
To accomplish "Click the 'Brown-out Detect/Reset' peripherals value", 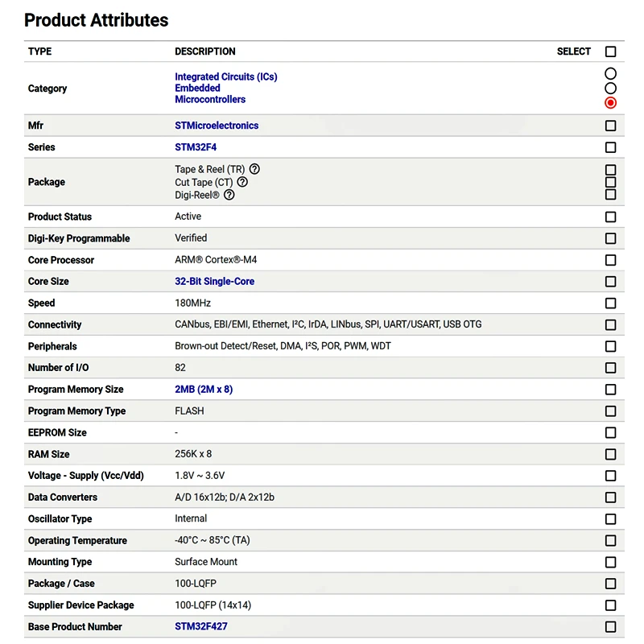I will coord(226,346).
